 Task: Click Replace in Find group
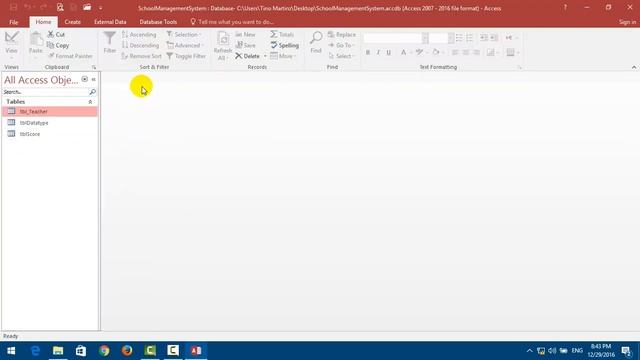tap(342, 35)
